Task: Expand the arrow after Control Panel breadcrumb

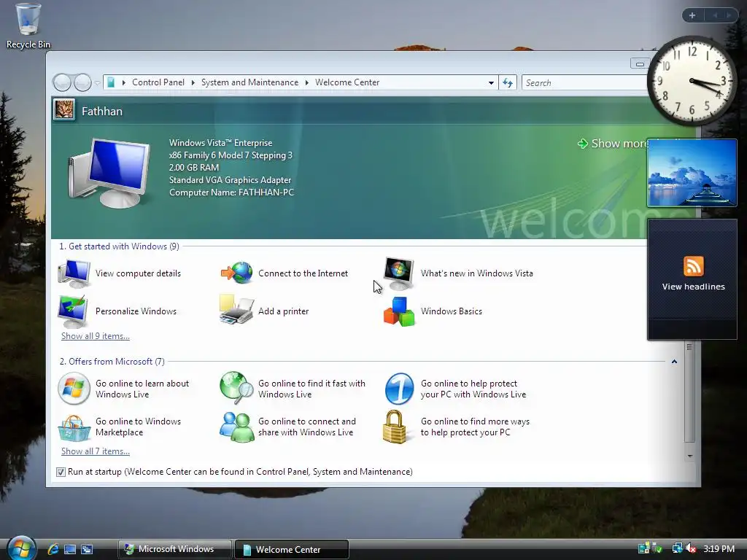Action: (x=193, y=82)
